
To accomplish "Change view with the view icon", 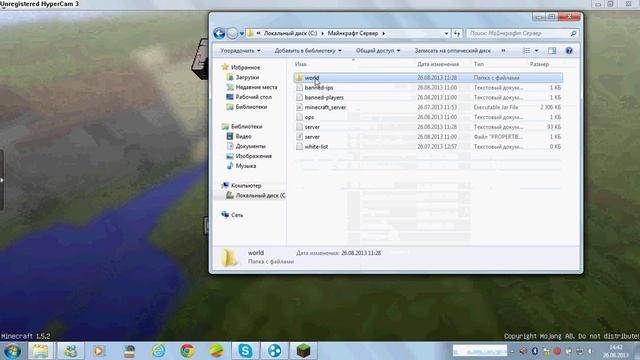I will [x=527, y=51].
